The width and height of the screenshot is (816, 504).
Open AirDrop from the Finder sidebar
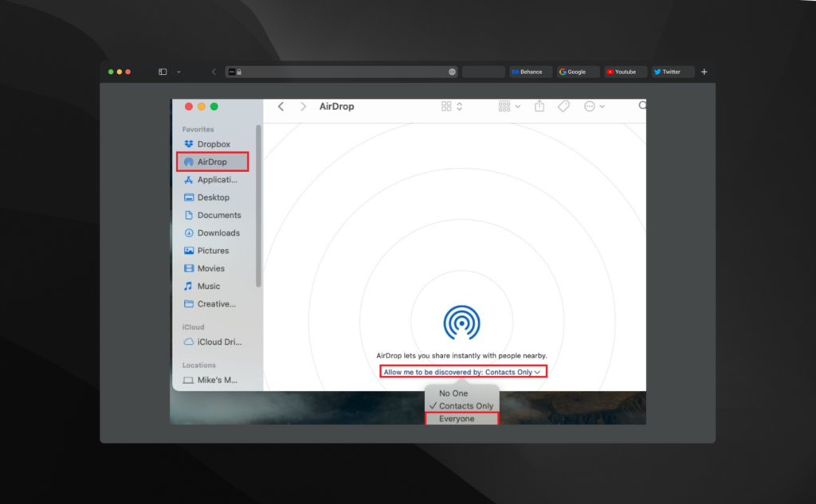tap(212, 162)
